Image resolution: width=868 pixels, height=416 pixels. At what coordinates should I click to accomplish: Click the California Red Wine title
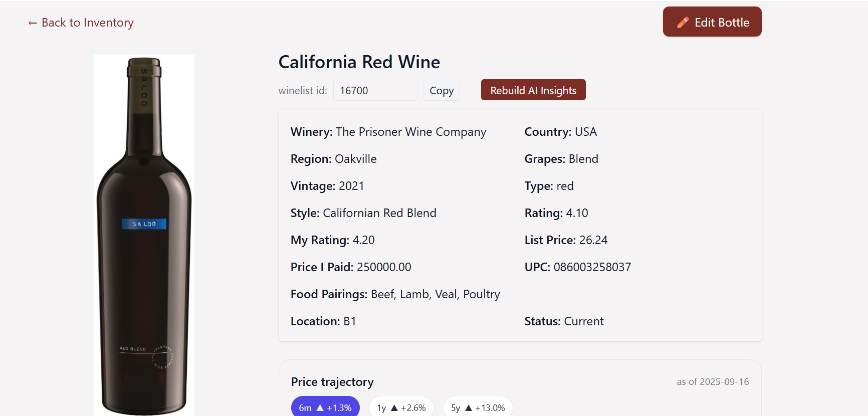(x=359, y=62)
